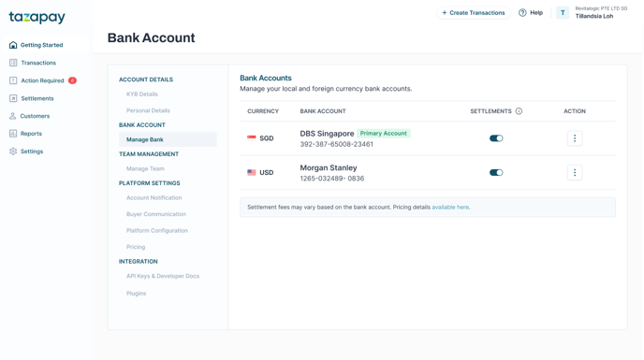Click account number 392-387-65008-23461
Viewport: 644px width, 360px height.
pyautogui.click(x=336, y=144)
